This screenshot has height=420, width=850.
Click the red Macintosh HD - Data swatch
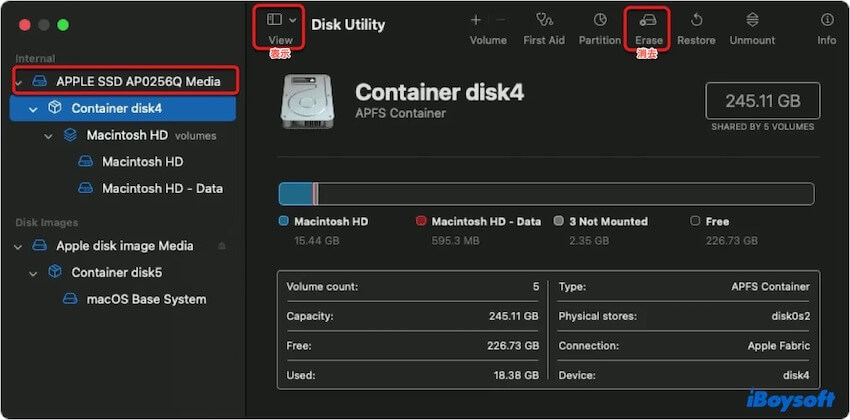click(421, 221)
